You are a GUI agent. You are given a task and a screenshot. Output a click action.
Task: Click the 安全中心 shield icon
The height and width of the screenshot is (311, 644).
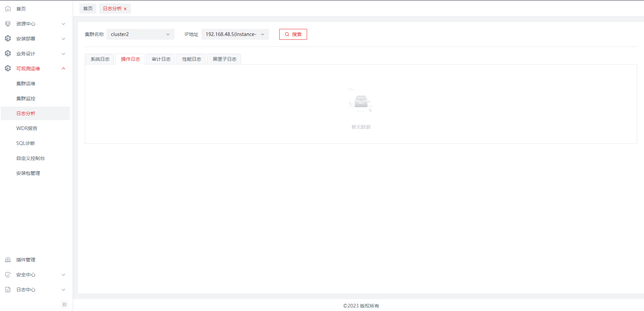8,275
